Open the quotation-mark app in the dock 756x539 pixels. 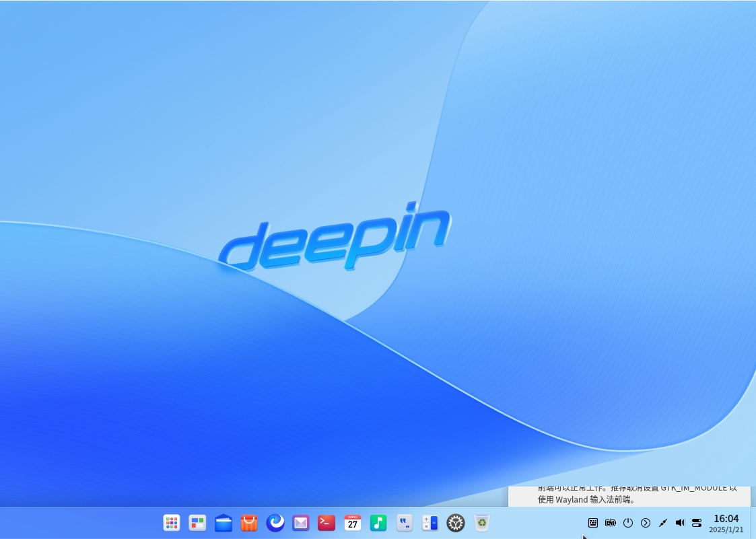pos(404,523)
